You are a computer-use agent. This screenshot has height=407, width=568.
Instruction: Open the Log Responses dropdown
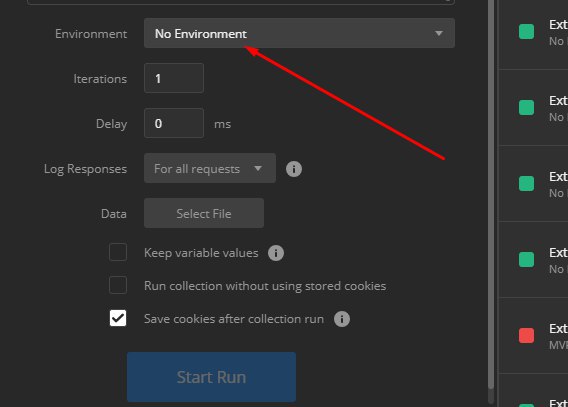point(210,168)
